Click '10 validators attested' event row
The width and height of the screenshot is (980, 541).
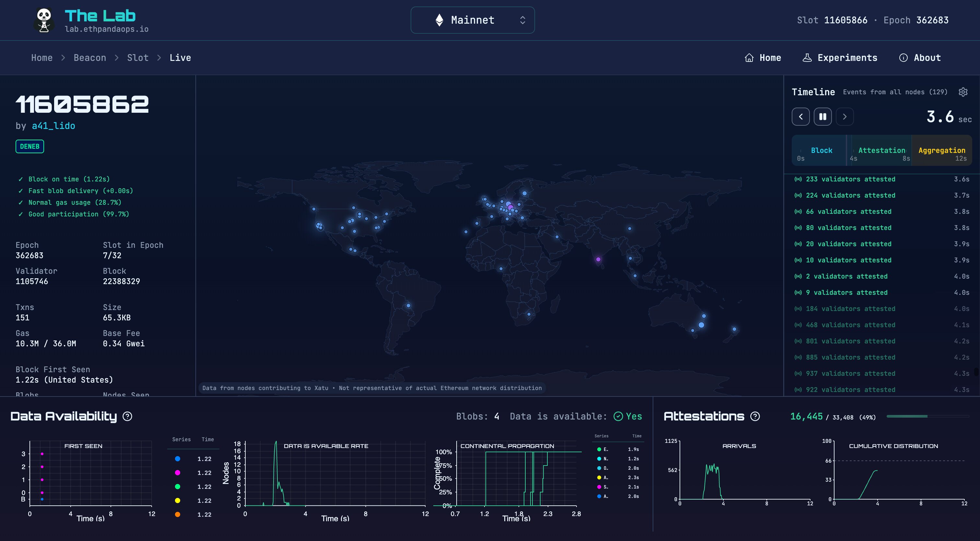(x=881, y=260)
